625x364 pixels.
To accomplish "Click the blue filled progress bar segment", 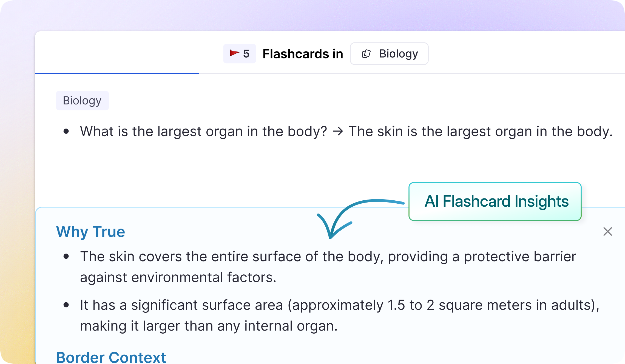I will 117,73.
